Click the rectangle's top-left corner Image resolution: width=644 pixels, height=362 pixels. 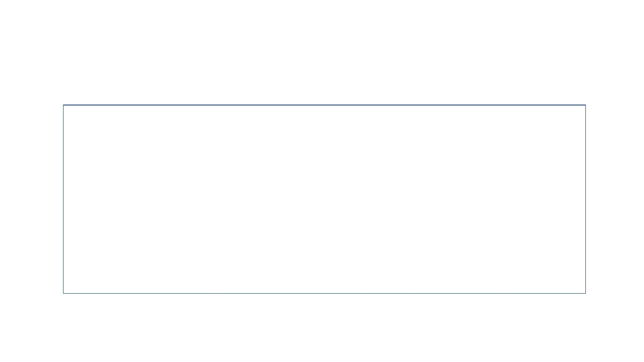click(63, 105)
